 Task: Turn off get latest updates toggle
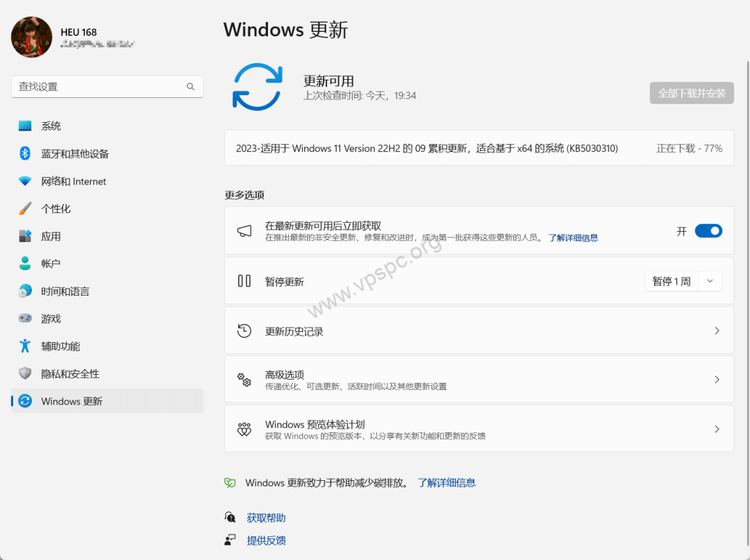coord(708,231)
